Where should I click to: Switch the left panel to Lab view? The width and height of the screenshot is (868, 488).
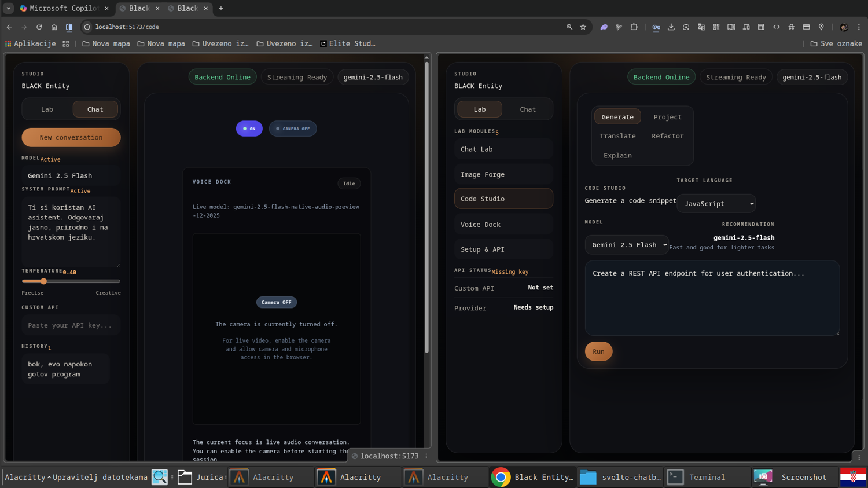click(x=47, y=109)
